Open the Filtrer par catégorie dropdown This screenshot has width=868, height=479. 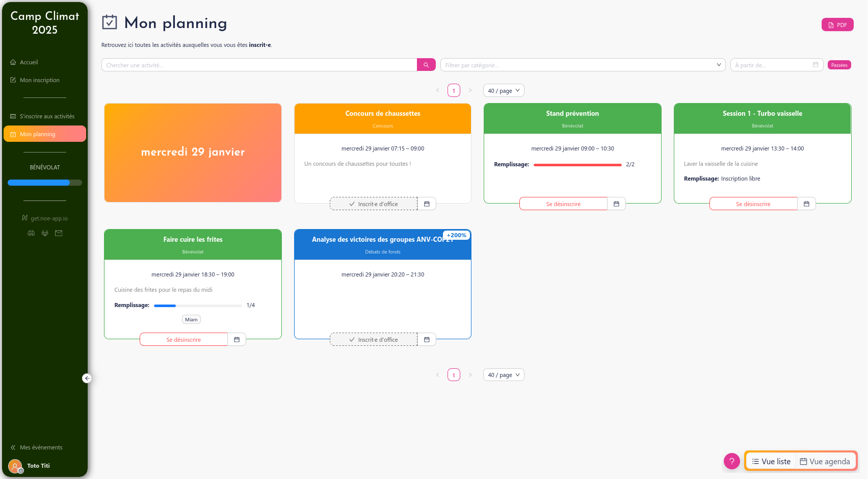(x=582, y=65)
